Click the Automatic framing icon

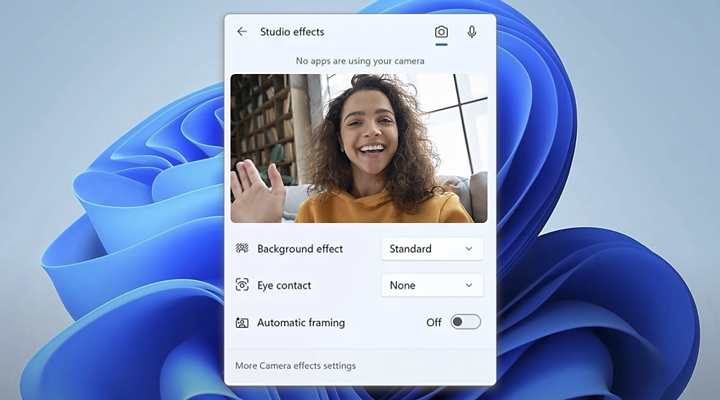(x=242, y=323)
